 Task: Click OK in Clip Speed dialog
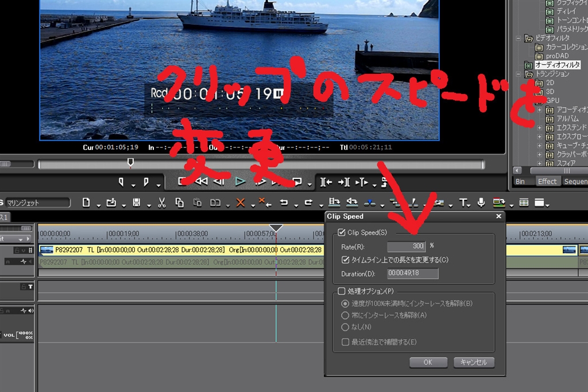(428, 362)
